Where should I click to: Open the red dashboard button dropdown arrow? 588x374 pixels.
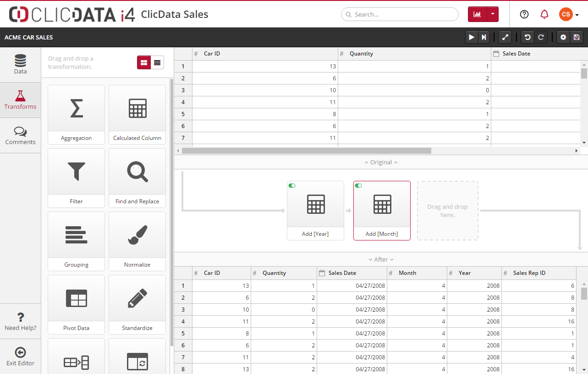click(492, 14)
